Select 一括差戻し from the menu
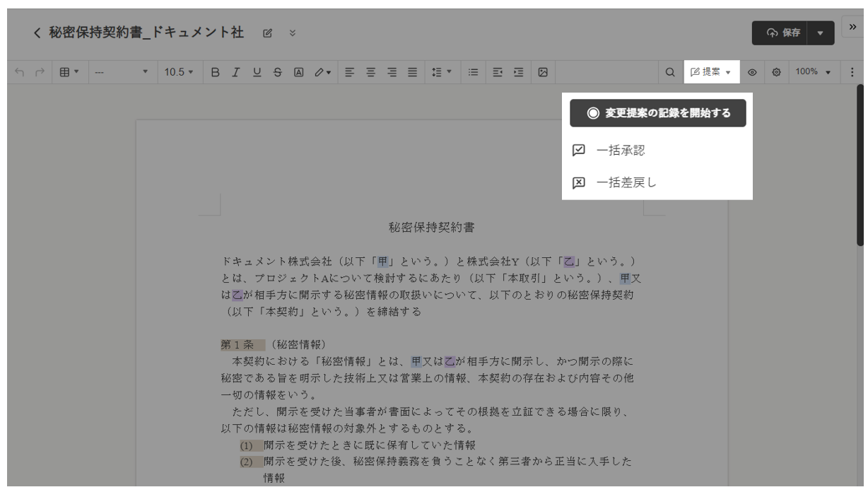Viewport: 868px width, 492px height. point(626,182)
